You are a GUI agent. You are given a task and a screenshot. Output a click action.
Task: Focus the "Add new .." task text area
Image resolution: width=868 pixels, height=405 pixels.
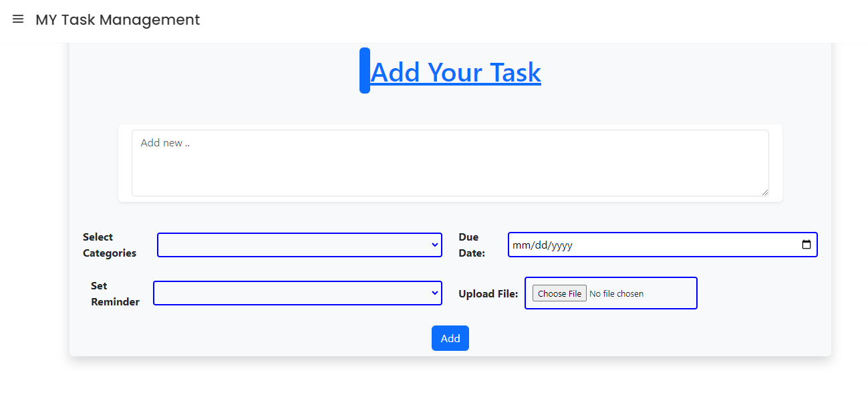[x=450, y=163]
